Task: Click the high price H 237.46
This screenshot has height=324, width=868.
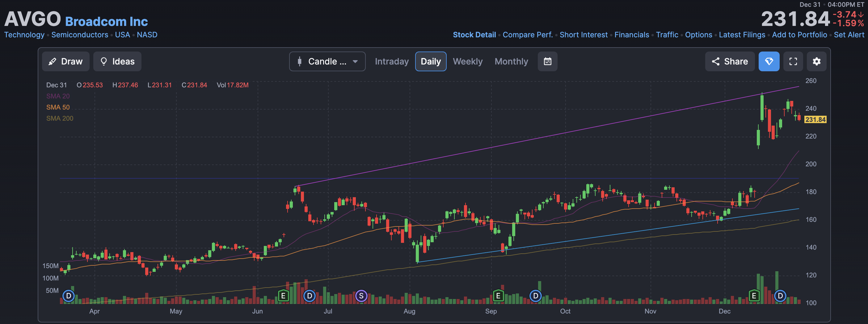Action: pos(125,85)
